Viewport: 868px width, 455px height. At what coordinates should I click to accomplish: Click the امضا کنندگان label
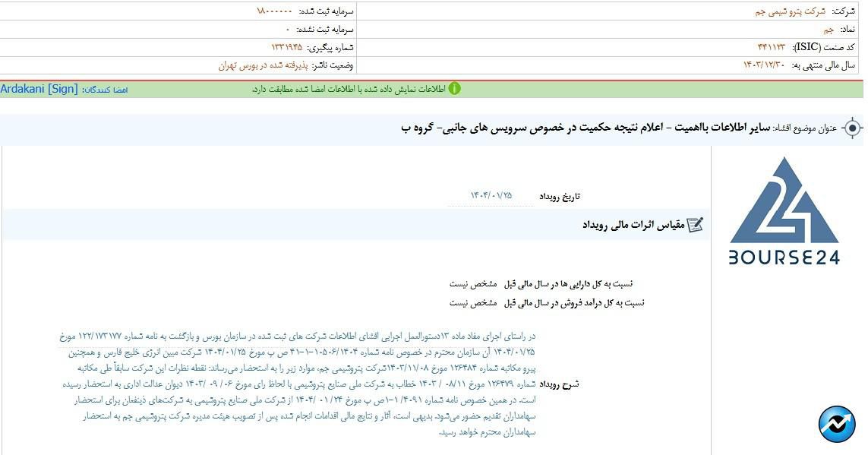click(106, 90)
